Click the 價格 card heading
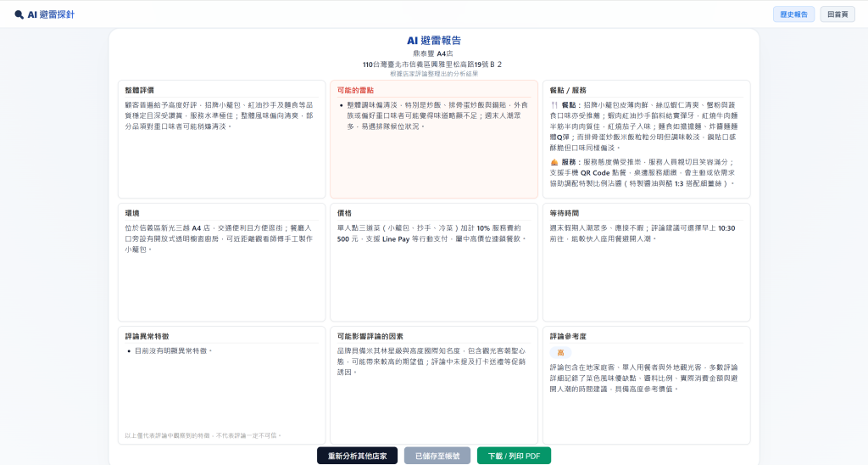Screen dimensions: 868x465 344,213
